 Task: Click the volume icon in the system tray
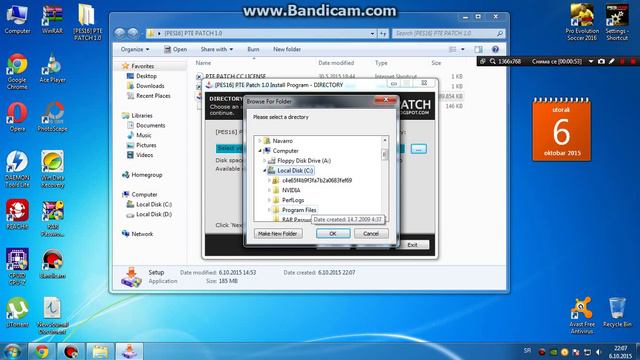598,352
